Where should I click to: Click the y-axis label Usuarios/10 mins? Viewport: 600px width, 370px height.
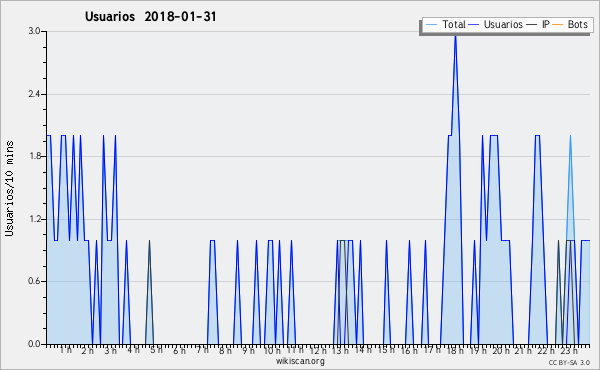click(x=9, y=188)
